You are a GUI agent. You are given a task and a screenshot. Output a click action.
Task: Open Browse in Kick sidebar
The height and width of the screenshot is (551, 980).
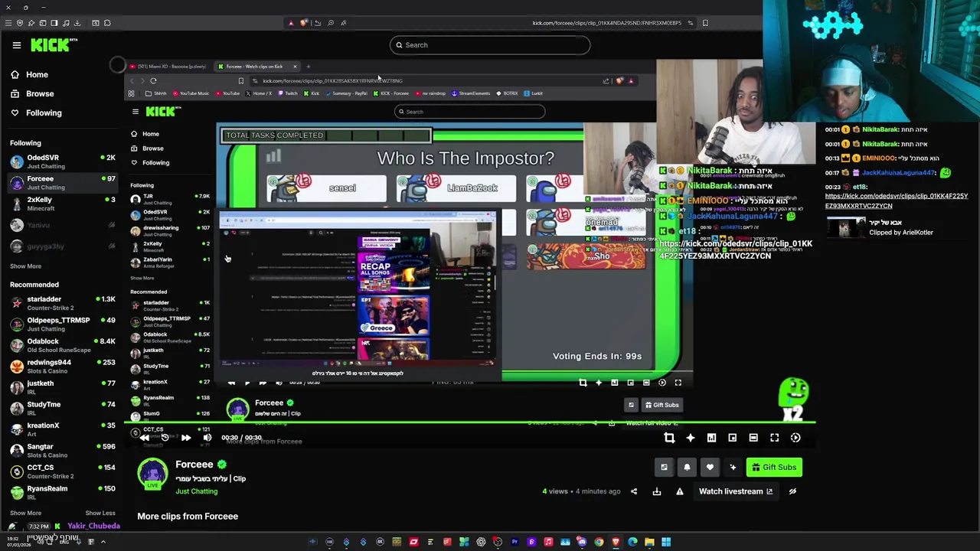[x=40, y=94]
